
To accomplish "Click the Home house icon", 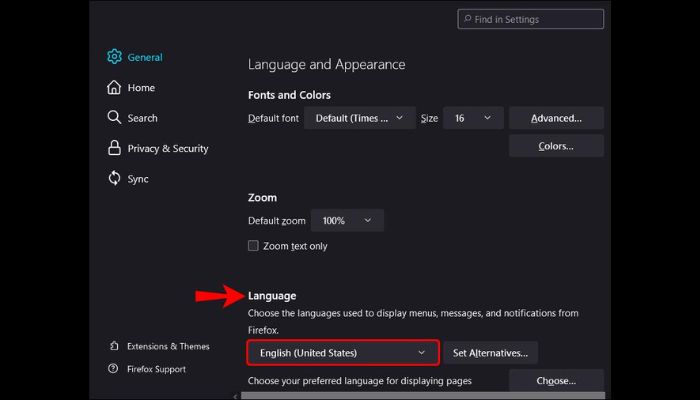I will pyautogui.click(x=114, y=88).
